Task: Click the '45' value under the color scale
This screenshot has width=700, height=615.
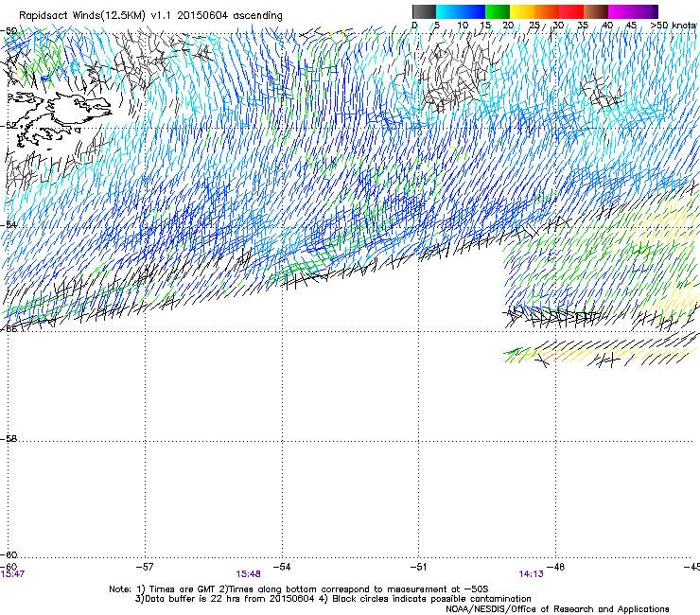Action: (x=631, y=25)
